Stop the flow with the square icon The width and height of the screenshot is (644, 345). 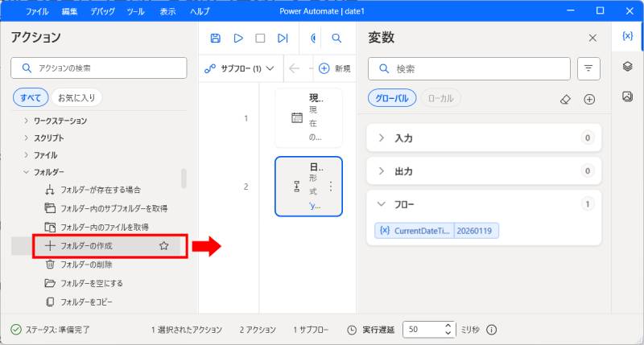point(260,38)
